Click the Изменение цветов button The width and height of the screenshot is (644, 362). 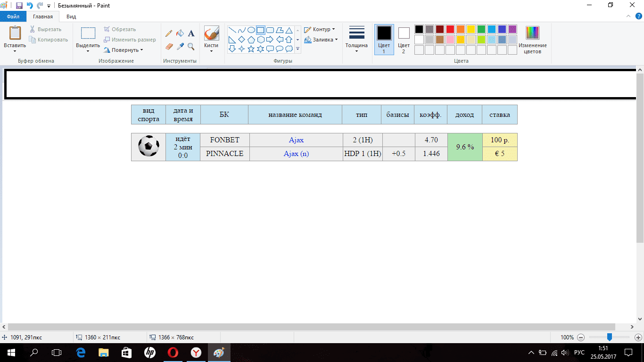(532, 39)
